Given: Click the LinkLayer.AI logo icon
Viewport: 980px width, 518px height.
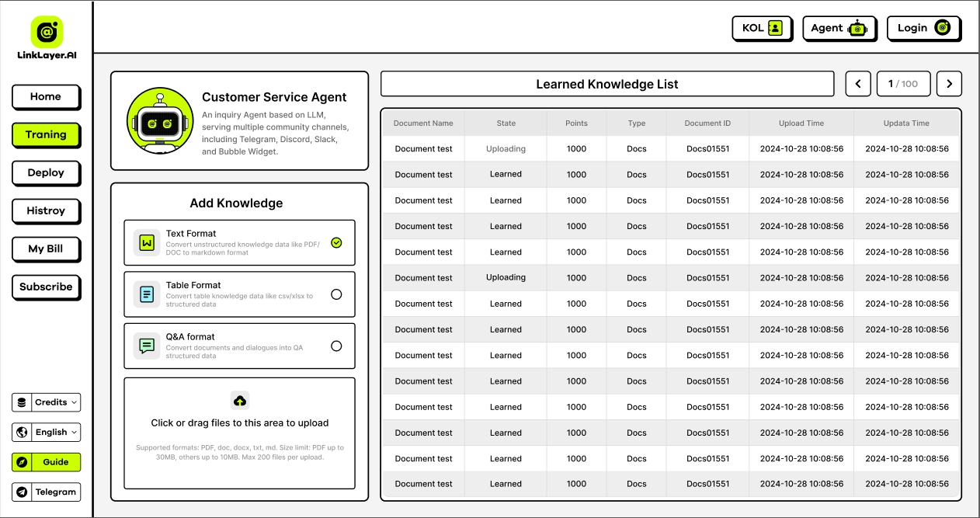Looking at the screenshot, I should [47, 31].
